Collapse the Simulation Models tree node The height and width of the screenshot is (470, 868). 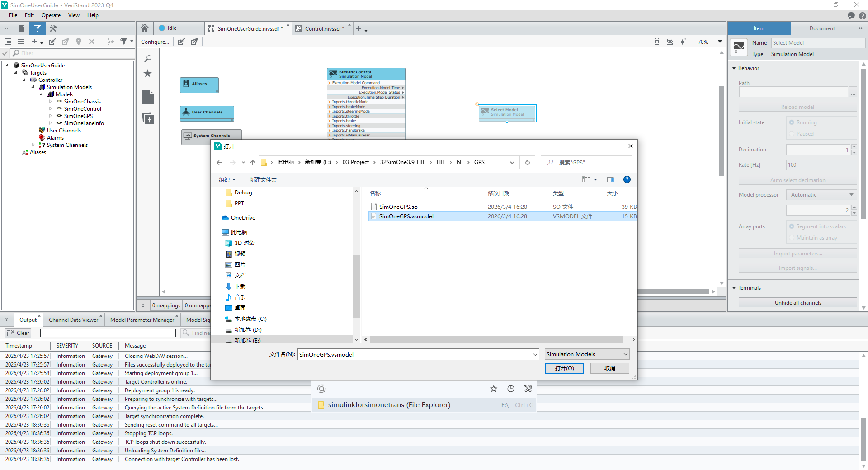coord(33,87)
